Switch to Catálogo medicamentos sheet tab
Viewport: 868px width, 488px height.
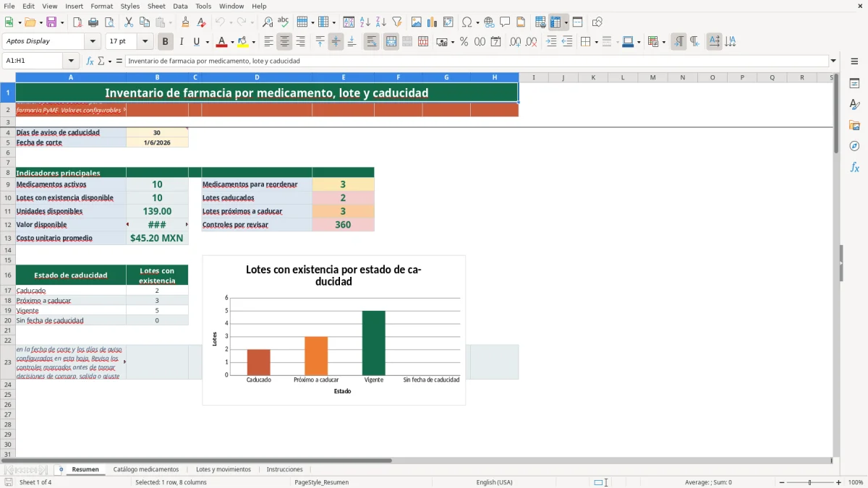click(146, 469)
